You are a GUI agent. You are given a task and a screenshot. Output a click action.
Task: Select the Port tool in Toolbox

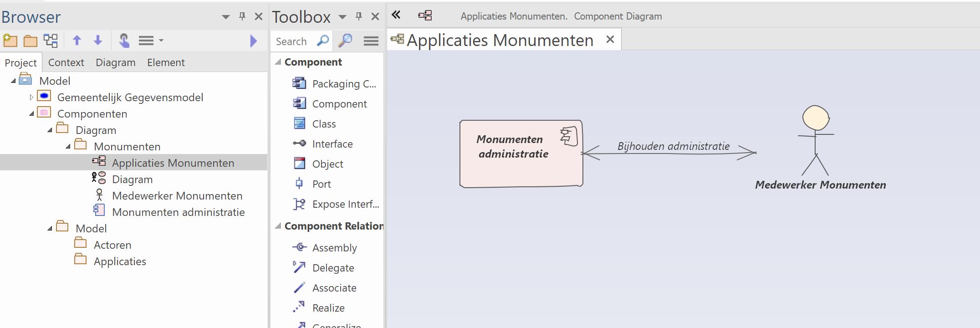pos(321,184)
